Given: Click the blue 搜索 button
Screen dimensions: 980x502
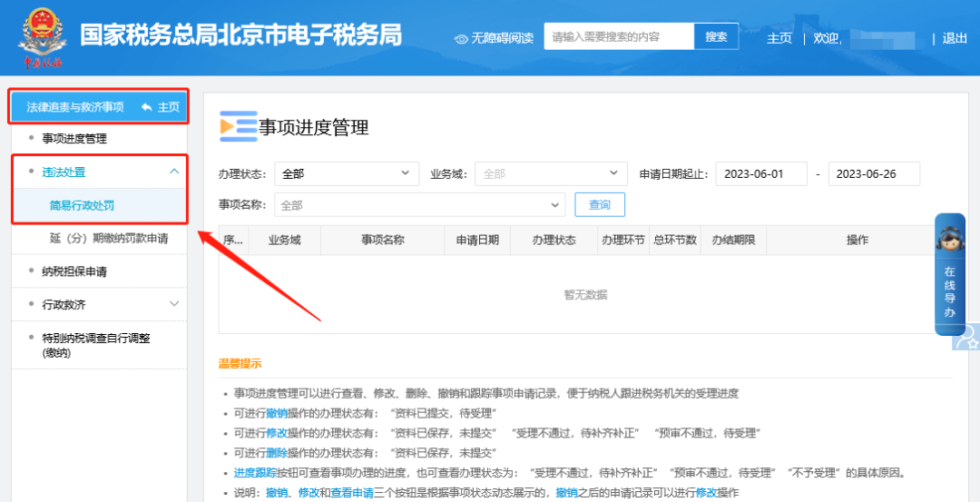Looking at the screenshot, I should click(x=716, y=37).
